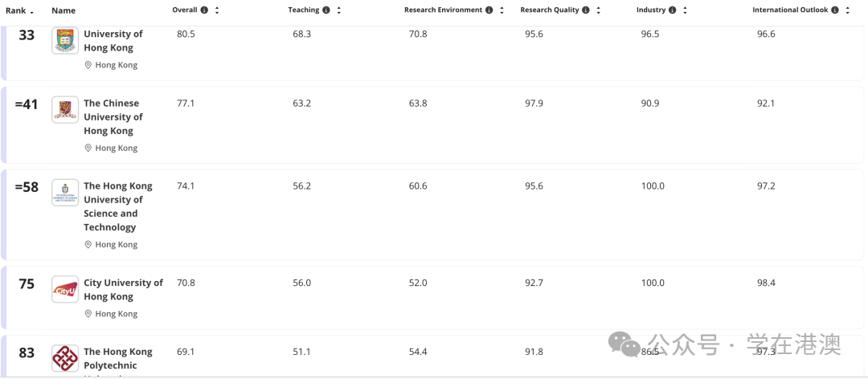This screenshot has width=868, height=379.
Task: Click the info icon beside Overall
Action: click(x=204, y=10)
